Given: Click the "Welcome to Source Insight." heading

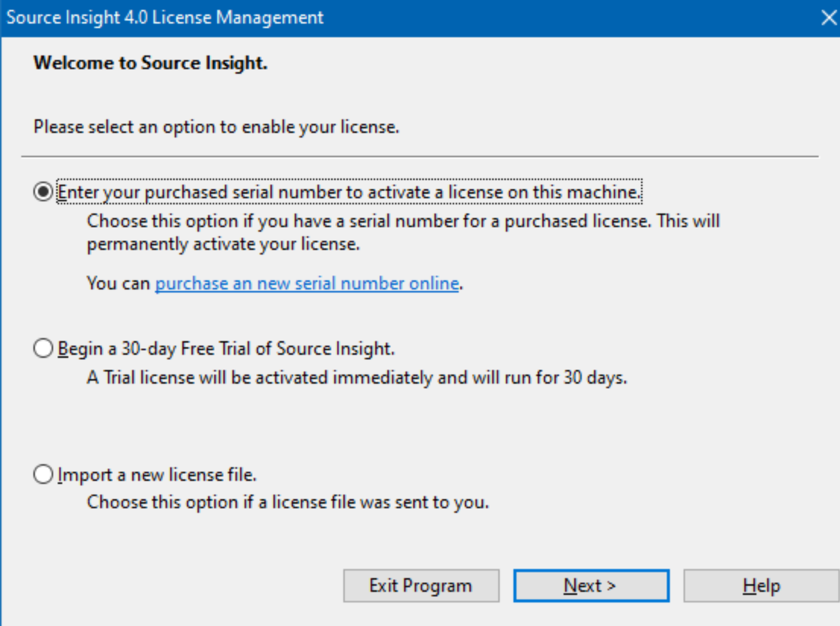Looking at the screenshot, I should pyautogui.click(x=150, y=63).
